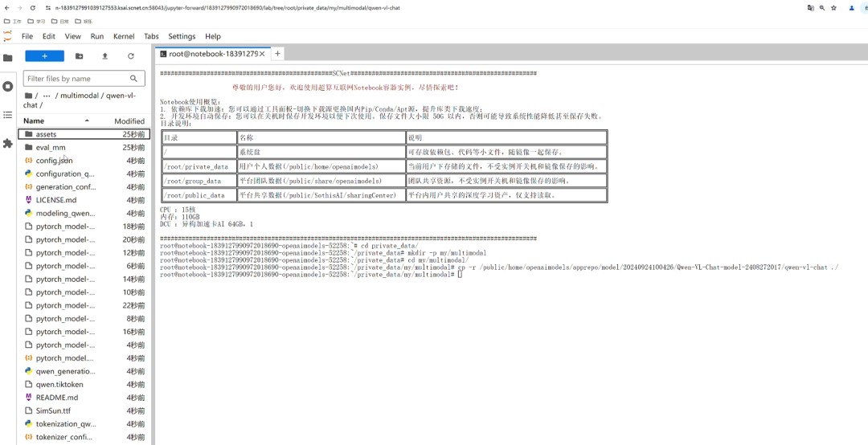
Task: Expand the collapsed path ellipsis in breadcrumb
Action: tap(47, 96)
